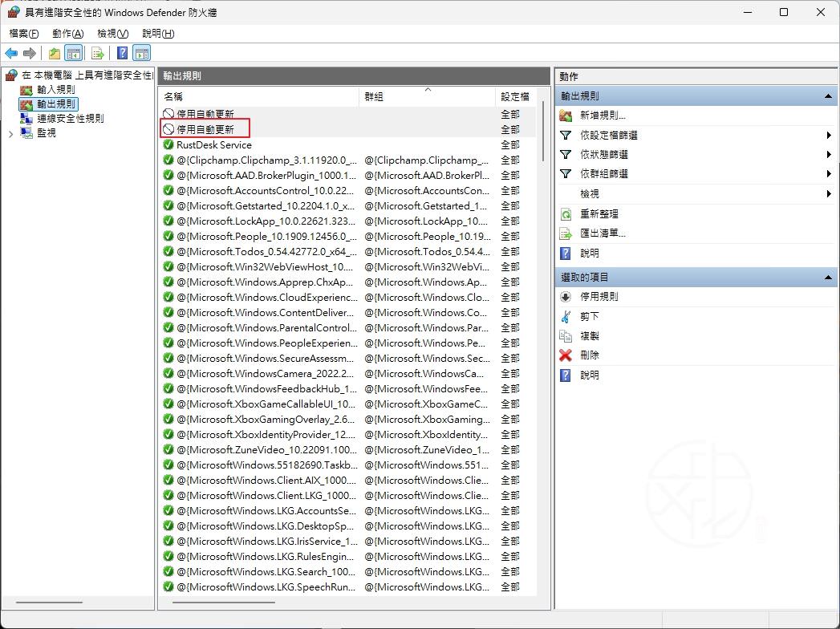The image size is (840, 629).
Task: Click the toolbar export list icon
Action: tap(97, 54)
